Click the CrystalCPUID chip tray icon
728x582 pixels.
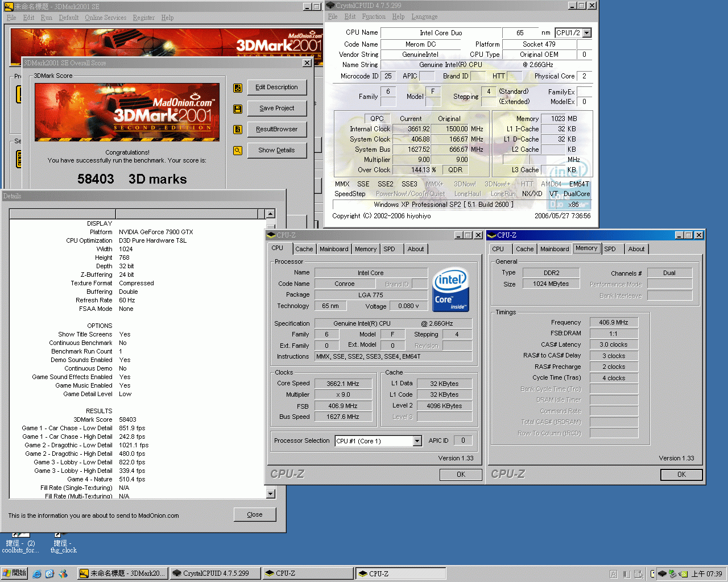[x=662, y=574]
